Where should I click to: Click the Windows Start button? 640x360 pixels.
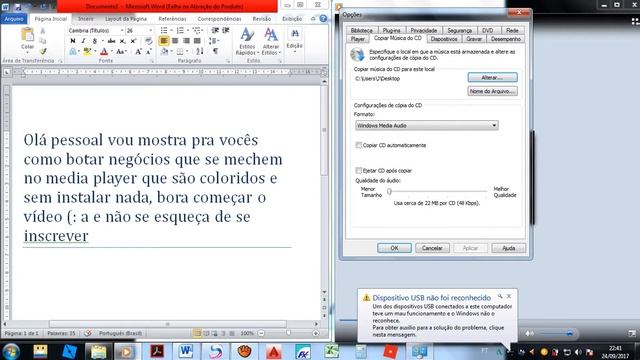[11, 351]
